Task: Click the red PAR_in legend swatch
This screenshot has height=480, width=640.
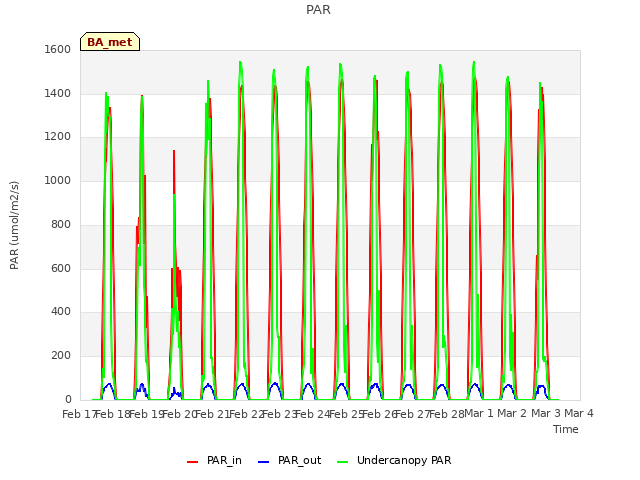Action: [192, 462]
